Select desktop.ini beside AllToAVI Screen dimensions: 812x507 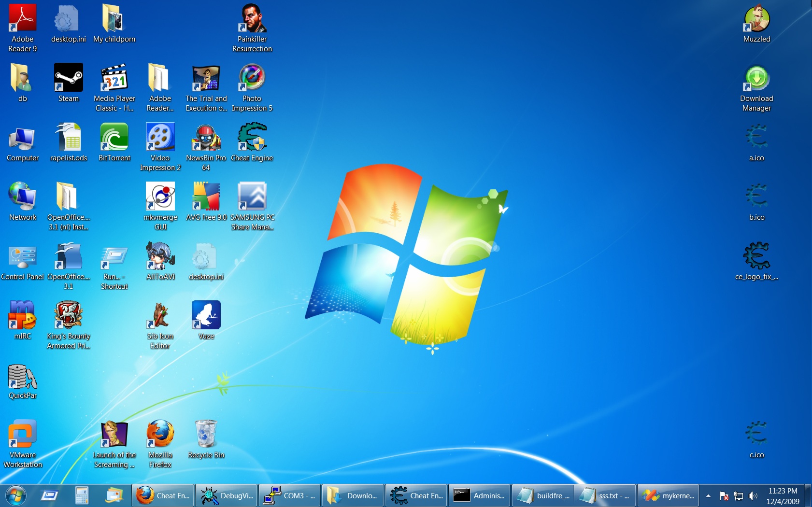(206, 261)
